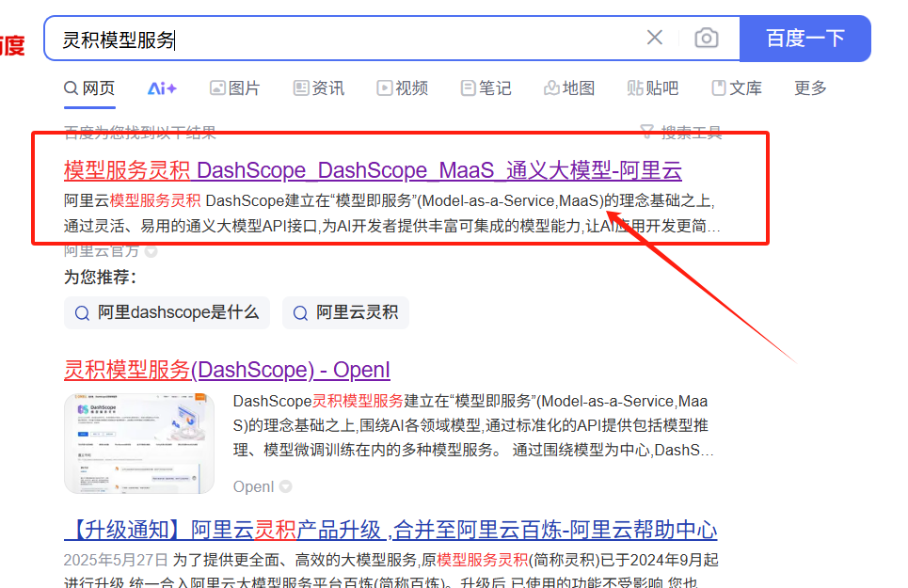Open image search via camera icon

[x=707, y=39]
